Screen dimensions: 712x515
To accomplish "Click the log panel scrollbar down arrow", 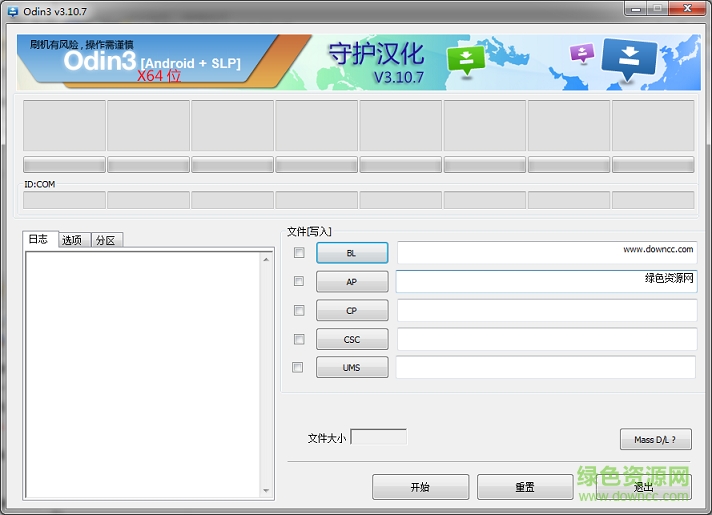I will (266, 491).
